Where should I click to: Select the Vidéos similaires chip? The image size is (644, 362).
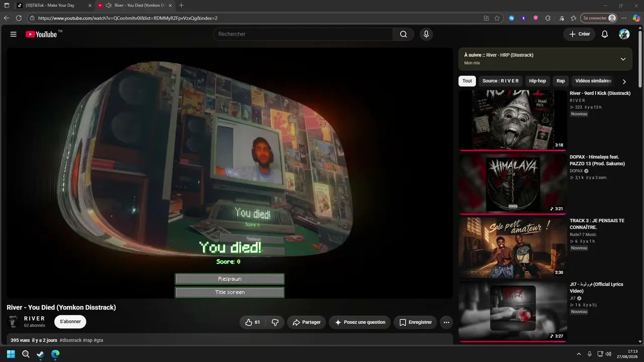[x=593, y=81]
